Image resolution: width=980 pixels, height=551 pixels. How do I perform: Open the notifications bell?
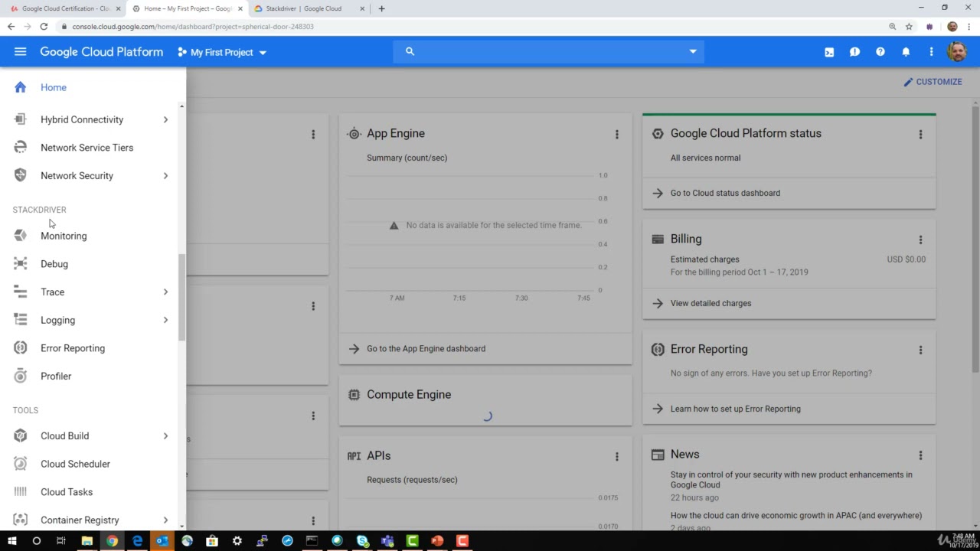coord(906,52)
